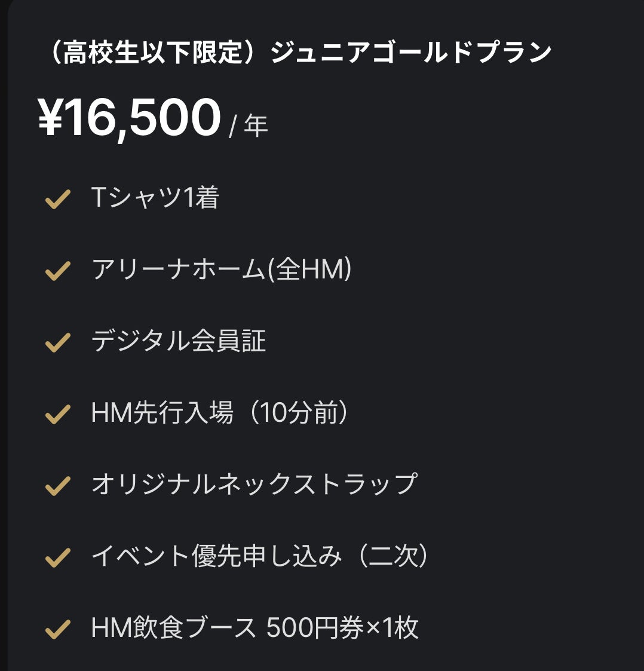This screenshot has height=671, width=644.
Task: Click the 500円券×1枚 voucher text
Action: 342,627
